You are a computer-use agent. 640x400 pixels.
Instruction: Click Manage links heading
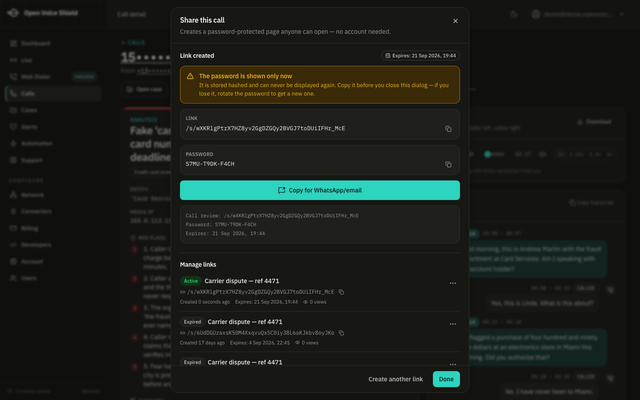click(198, 264)
